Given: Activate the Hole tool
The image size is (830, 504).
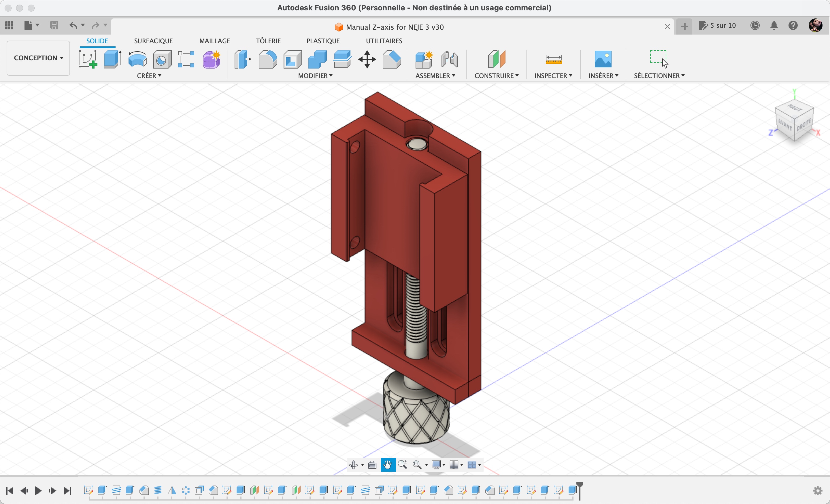Looking at the screenshot, I should (x=162, y=59).
